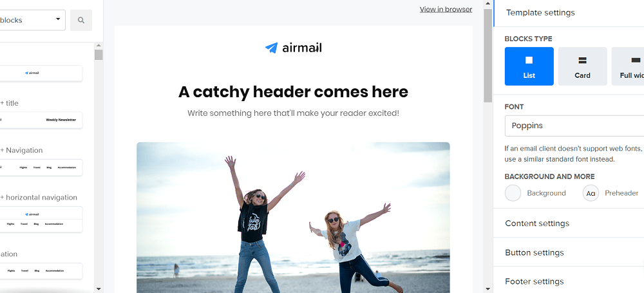
Task: Open the Poppins font dropdown
Action: tap(574, 126)
